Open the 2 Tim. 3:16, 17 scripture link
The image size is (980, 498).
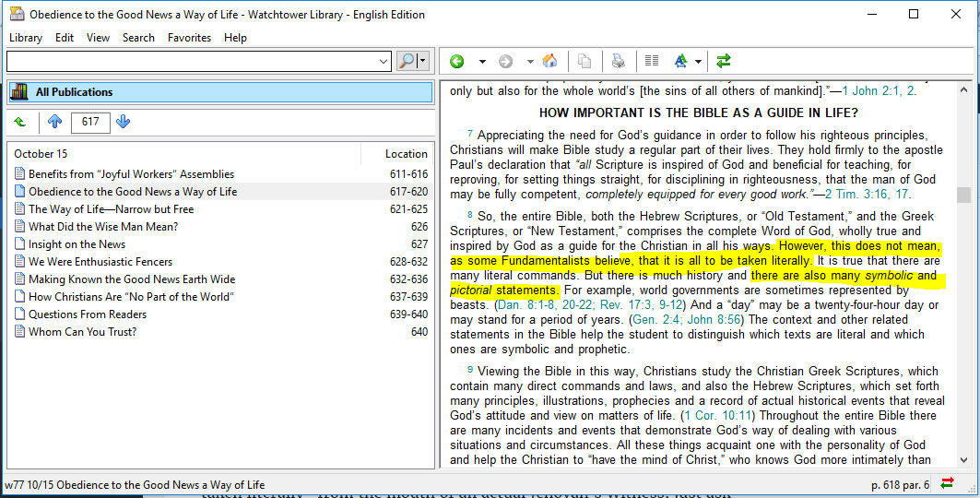tap(867, 195)
